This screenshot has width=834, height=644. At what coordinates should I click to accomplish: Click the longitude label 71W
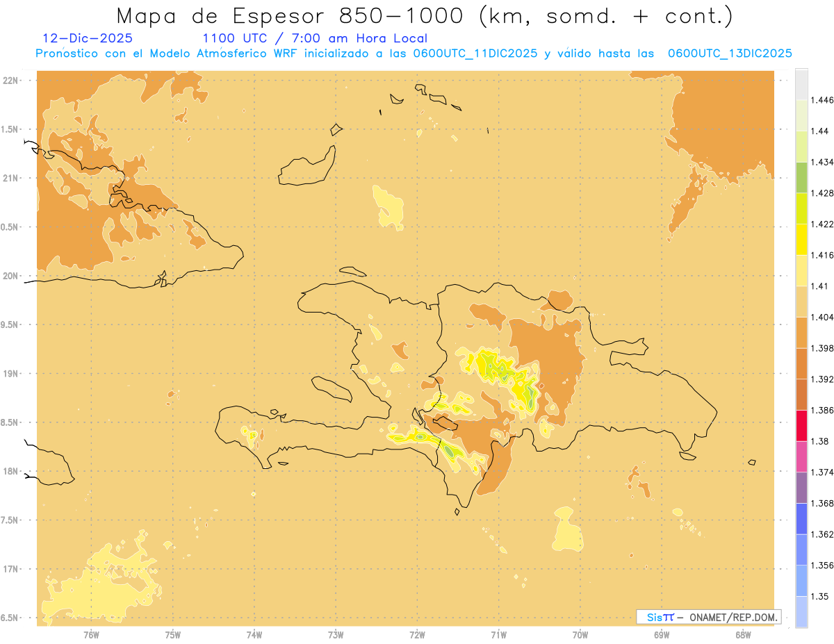tap(498, 635)
